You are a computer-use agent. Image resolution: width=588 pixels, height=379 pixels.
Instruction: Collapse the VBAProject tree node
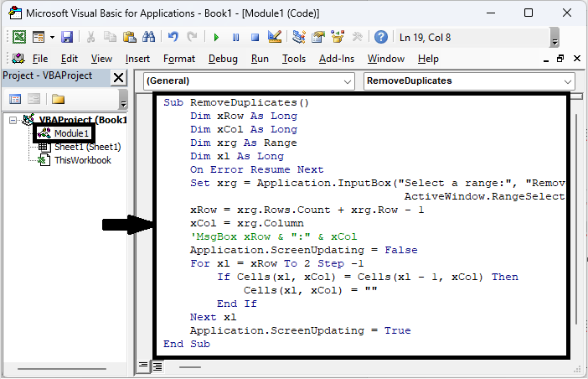point(14,120)
